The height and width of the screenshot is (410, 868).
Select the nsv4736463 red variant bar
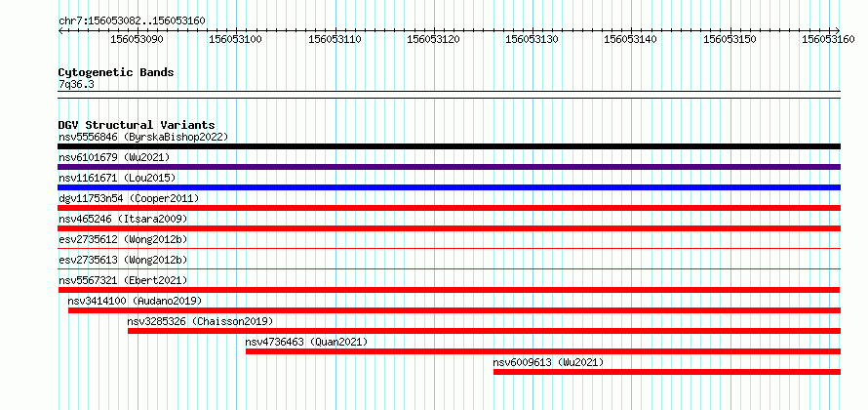[543, 351]
